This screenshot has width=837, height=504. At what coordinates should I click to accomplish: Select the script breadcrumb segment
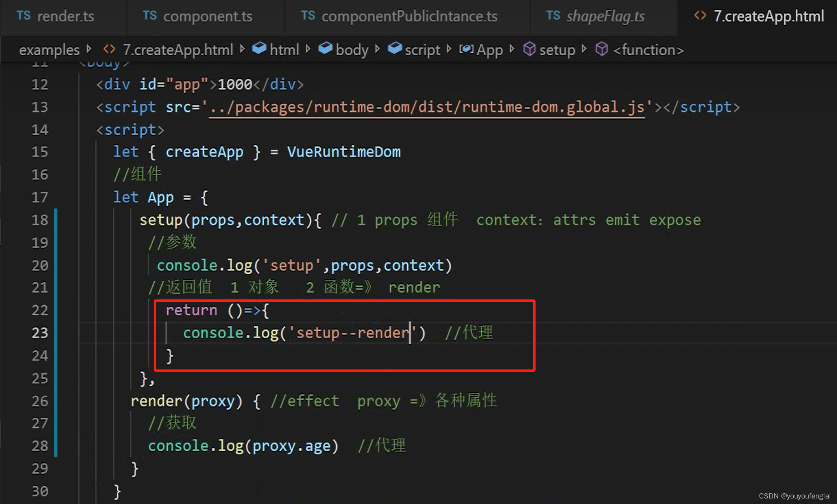pos(422,50)
